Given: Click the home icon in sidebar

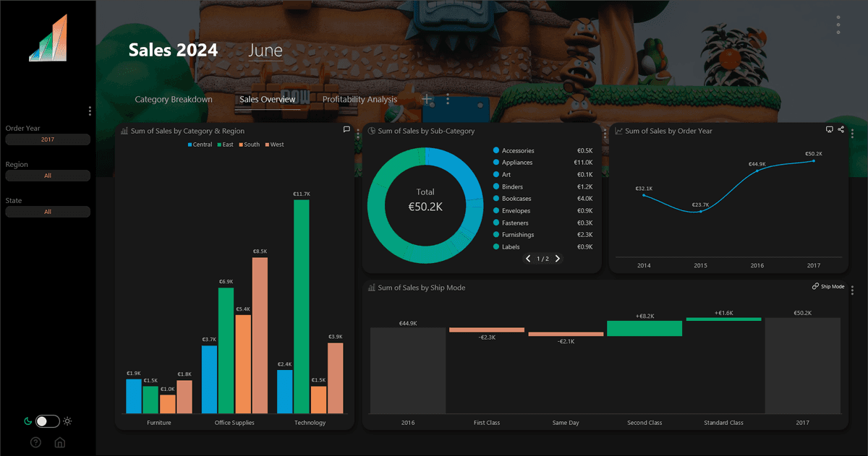Looking at the screenshot, I should tap(60, 442).
